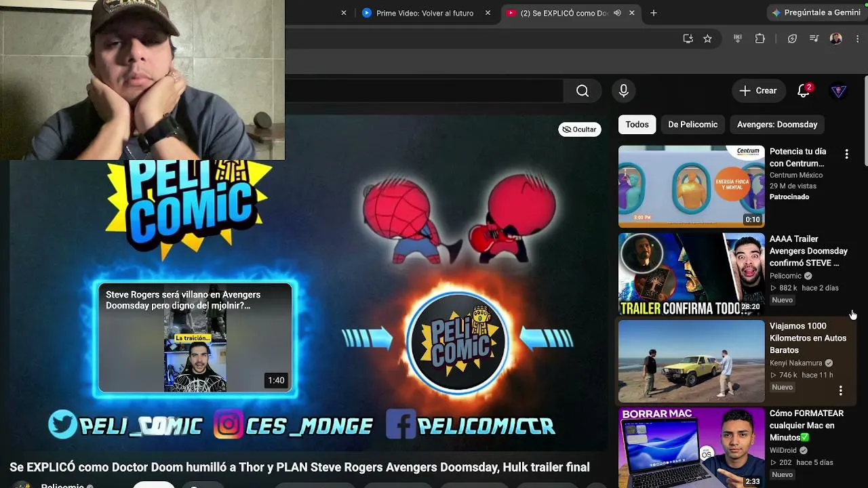The width and height of the screenshot is (868, 488).
Task: Go to Pelicomic channel in sidebar
Action: point(785,276)
